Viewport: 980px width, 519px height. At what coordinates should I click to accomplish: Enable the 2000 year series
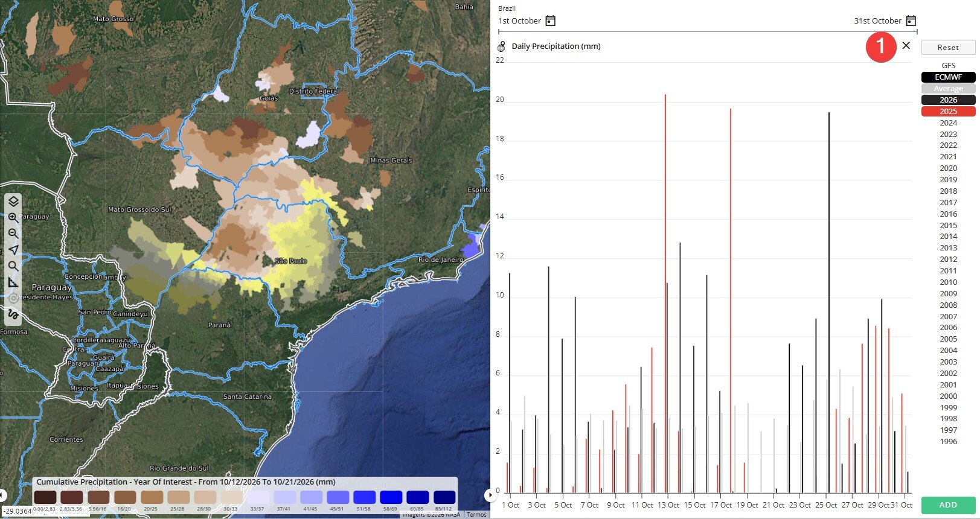tap(948, 396)
